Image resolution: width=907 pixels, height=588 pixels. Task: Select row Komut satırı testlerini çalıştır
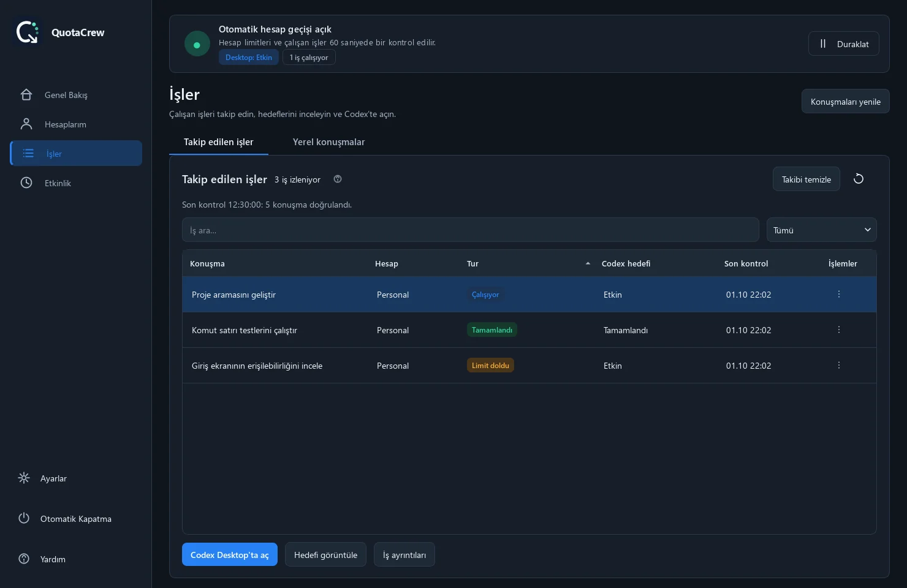coord(529,330)
